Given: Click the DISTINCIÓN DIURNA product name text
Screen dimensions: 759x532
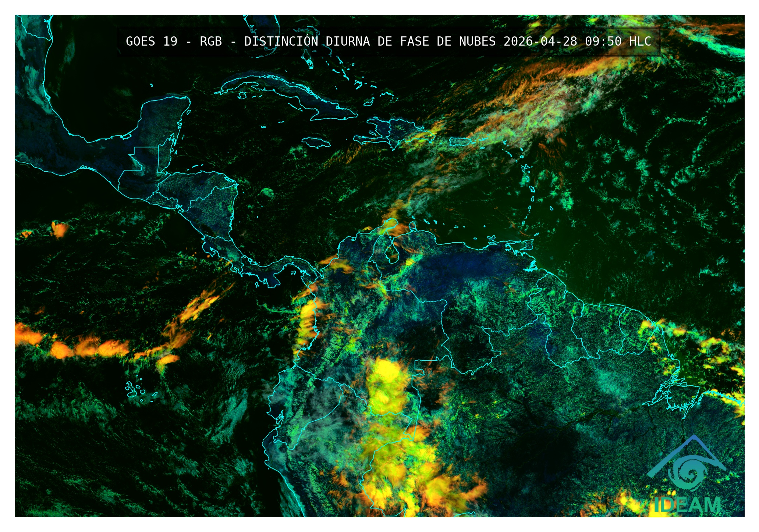Looking at the screenshot, I should point(307,42).
